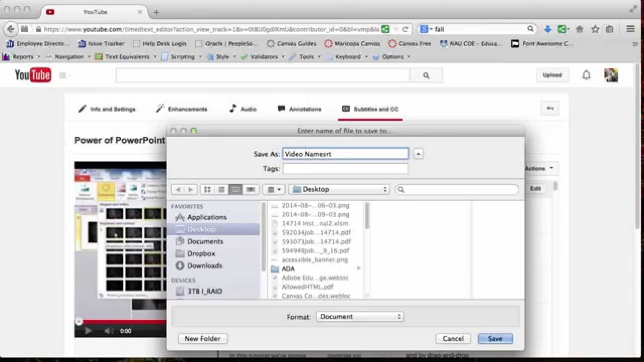Open YouTube notifications bell

[586, 75]
